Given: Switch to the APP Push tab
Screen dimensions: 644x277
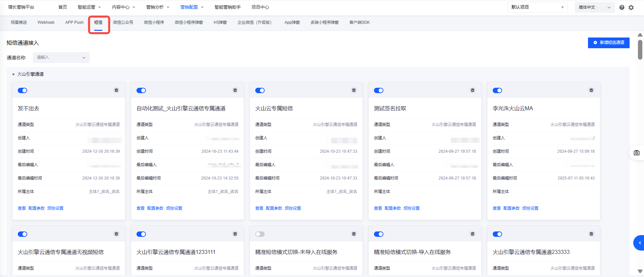Looking at the screenshot, I should [74, 22].
